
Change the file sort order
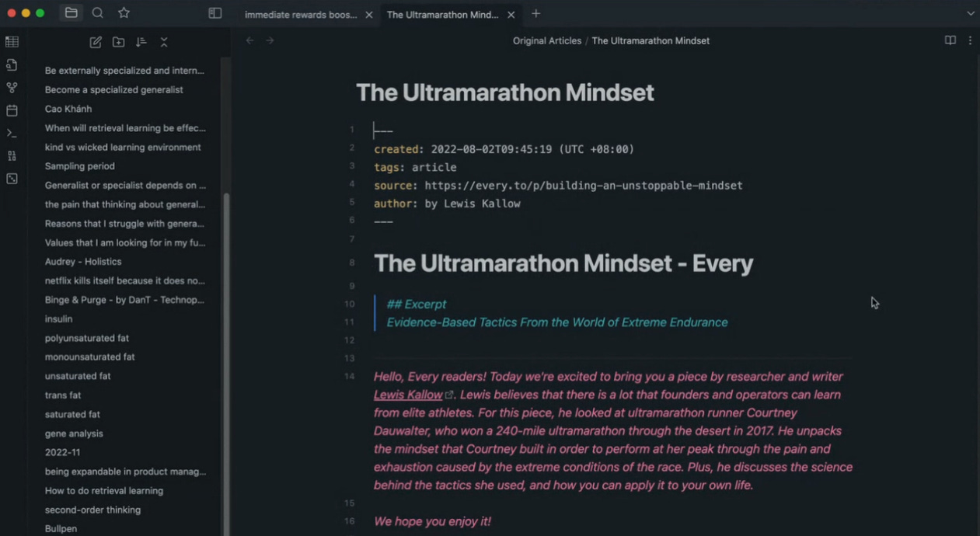(x=141, y=42)
